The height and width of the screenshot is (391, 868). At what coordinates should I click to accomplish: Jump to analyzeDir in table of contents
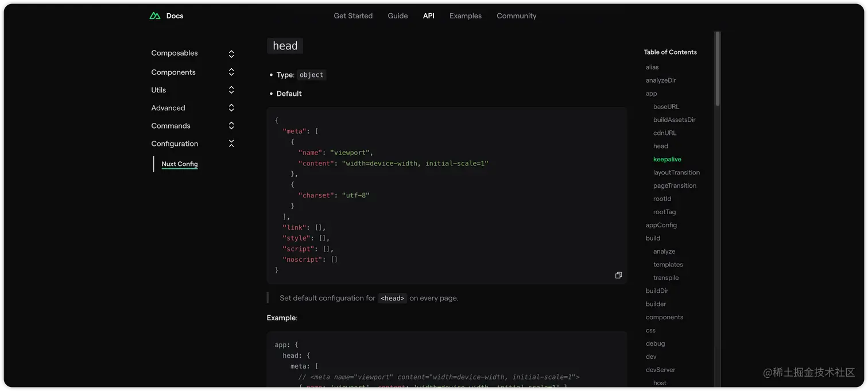coord(661,80)
